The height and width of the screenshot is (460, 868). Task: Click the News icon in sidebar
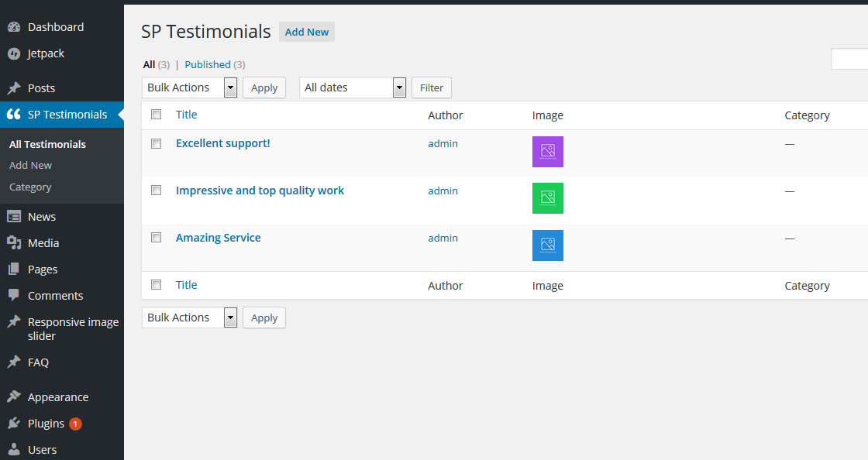click(x=14, y=217)
